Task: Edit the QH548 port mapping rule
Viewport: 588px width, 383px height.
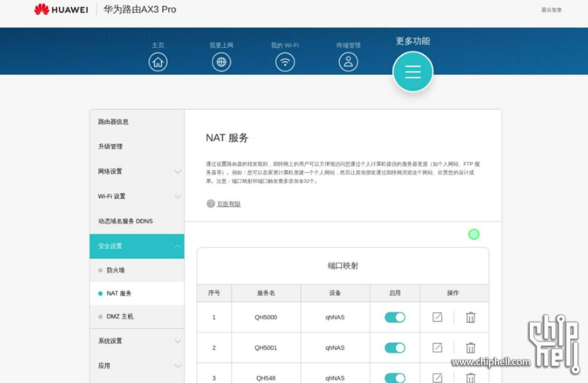Action: click(437, 378)
